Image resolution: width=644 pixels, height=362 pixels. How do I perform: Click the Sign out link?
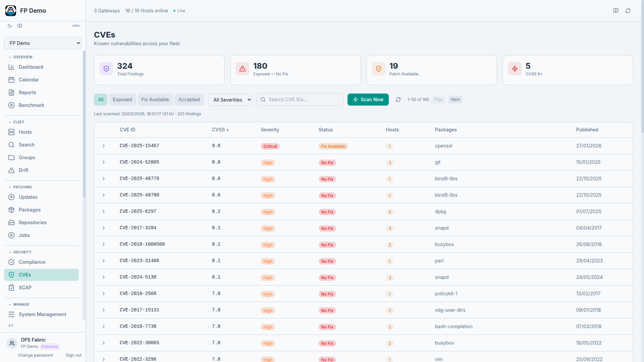tap(73, 355)
